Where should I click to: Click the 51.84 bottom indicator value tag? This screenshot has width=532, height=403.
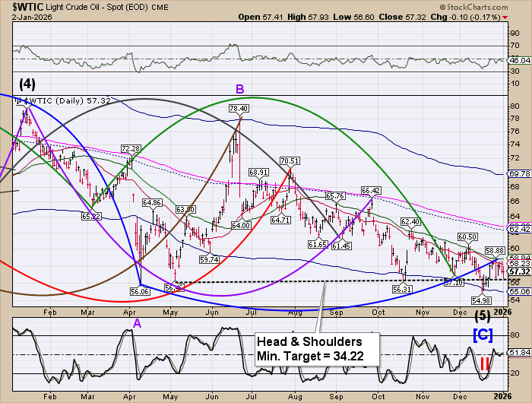click(519, 353)
